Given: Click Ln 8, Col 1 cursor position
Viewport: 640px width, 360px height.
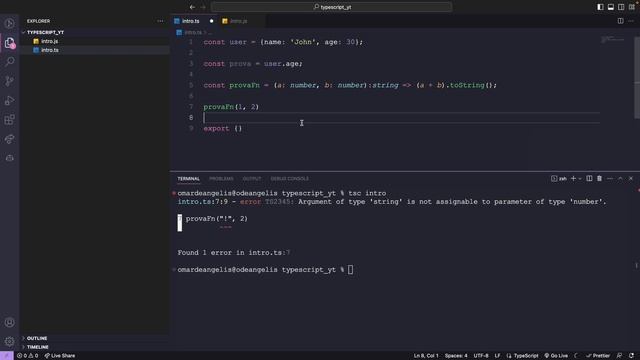Looking at the screenshot, I should click(426, 356).
